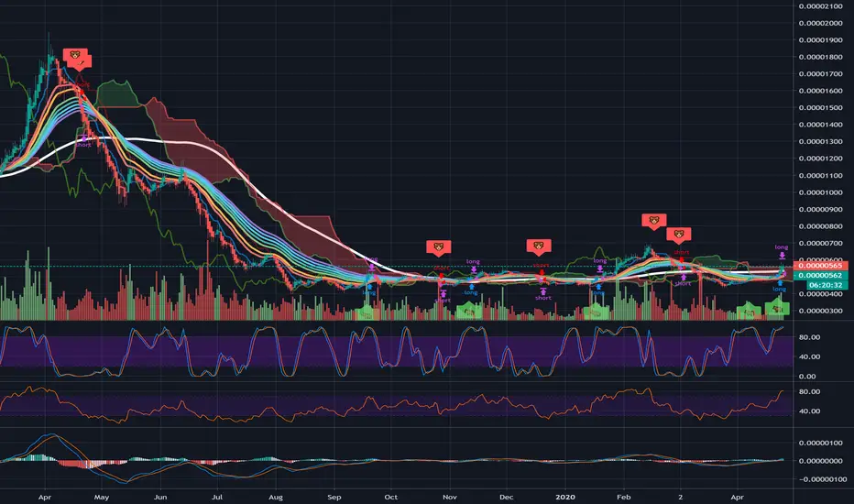This screenshot has width=854, height=504.
Task: Click the 0.00000900 price axis label
Action: click(820, 210)
